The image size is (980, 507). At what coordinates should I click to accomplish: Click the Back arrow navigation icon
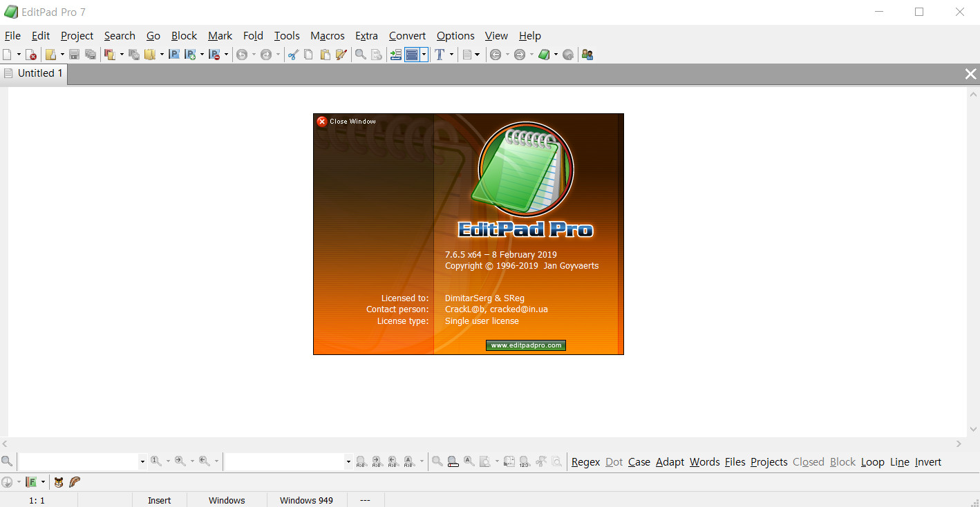pyautogui.click(x=496, y=55)
